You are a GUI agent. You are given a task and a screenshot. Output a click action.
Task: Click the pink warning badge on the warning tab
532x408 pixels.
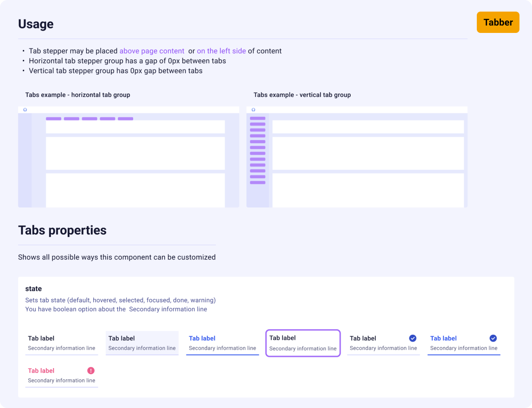(90, 370)
